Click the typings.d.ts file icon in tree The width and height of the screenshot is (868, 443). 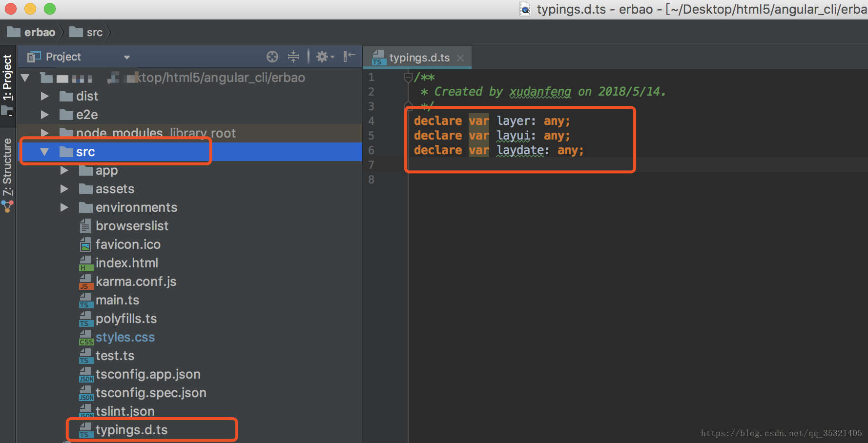(x=86, y=430)
